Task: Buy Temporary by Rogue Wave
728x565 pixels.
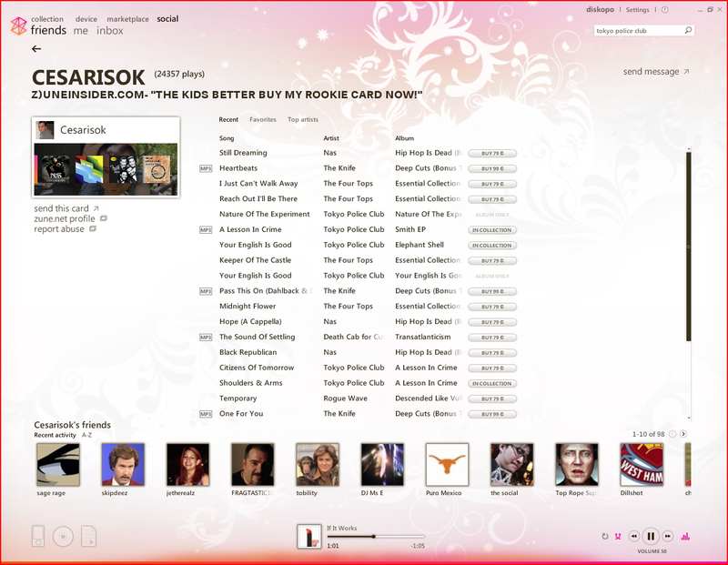Action: pyautogui.click(x=492, y=399)
